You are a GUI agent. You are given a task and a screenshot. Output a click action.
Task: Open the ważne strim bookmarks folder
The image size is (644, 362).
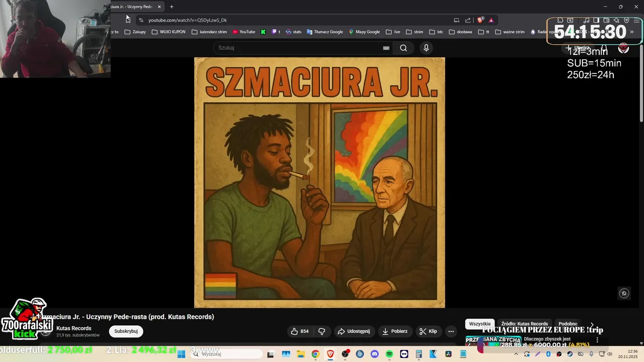510,32
